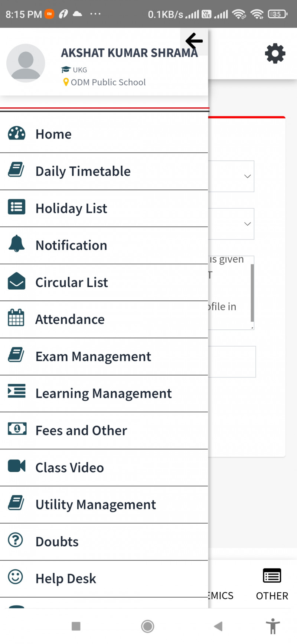Tap the Home dashboard icon
Screen dimensions: 297x644
point(17,134)
